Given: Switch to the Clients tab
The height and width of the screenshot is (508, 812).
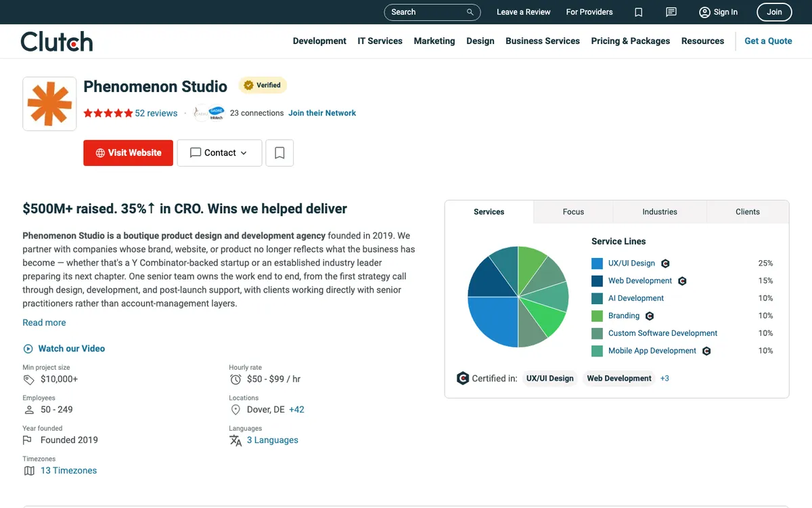Looking at the screenshot, I should tap(748, 212).
